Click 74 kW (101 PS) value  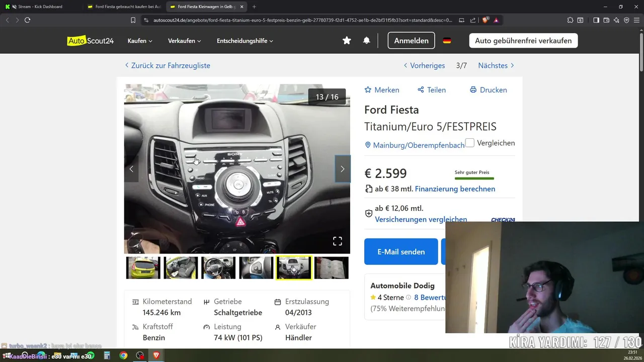[x=238, y=338]
